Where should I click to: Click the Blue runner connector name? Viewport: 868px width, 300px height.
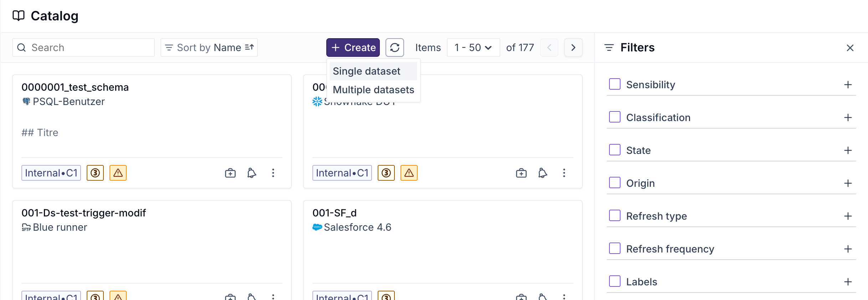pos(60,227)
